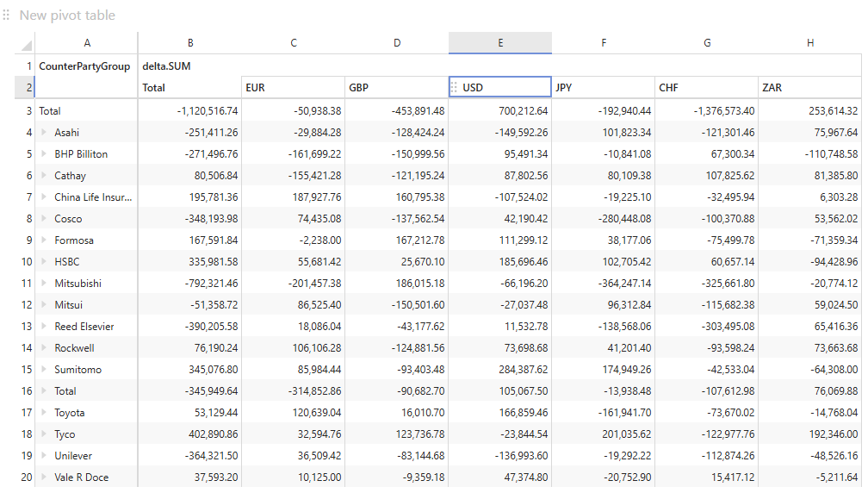Select column B header
868x493 pixels.
click(189, 42)
